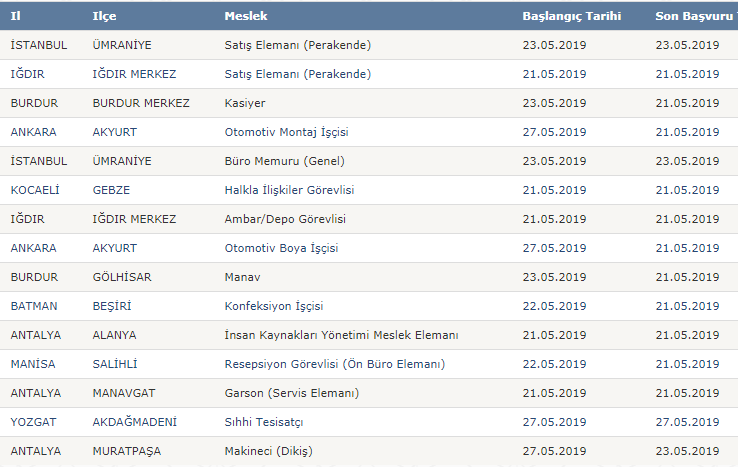Click GEBZE in the Kocaeli row

pos(111,190)
